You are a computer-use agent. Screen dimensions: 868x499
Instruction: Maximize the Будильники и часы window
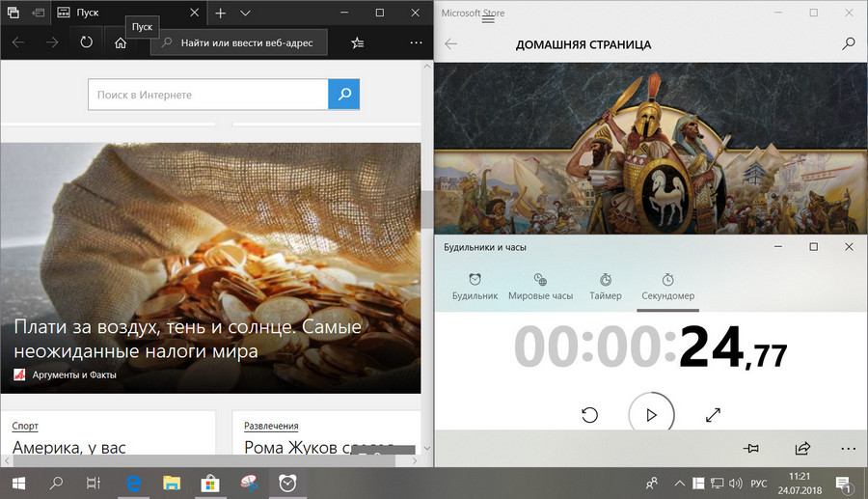(x=814, y=247)
